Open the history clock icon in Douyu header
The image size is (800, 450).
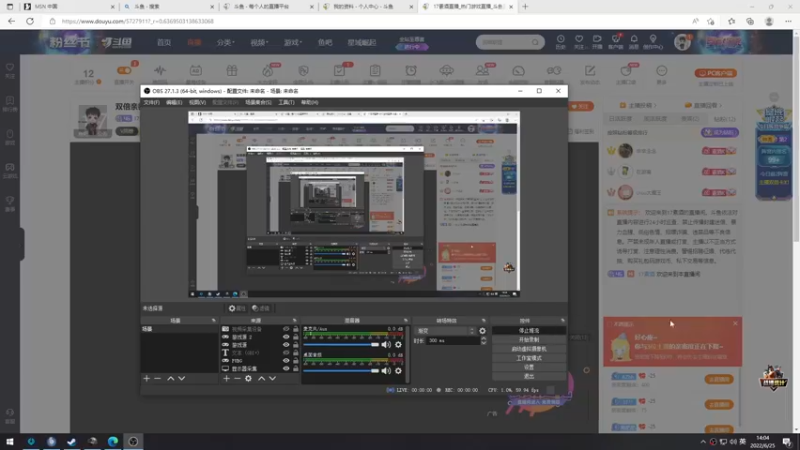[561, 39]
